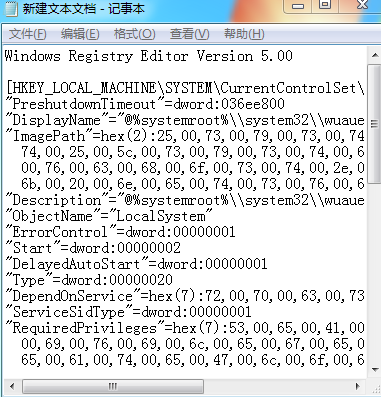Open the 编辑(E) menu
The height and width of the screenshot is (397, 381).
(x=80, y=34)
